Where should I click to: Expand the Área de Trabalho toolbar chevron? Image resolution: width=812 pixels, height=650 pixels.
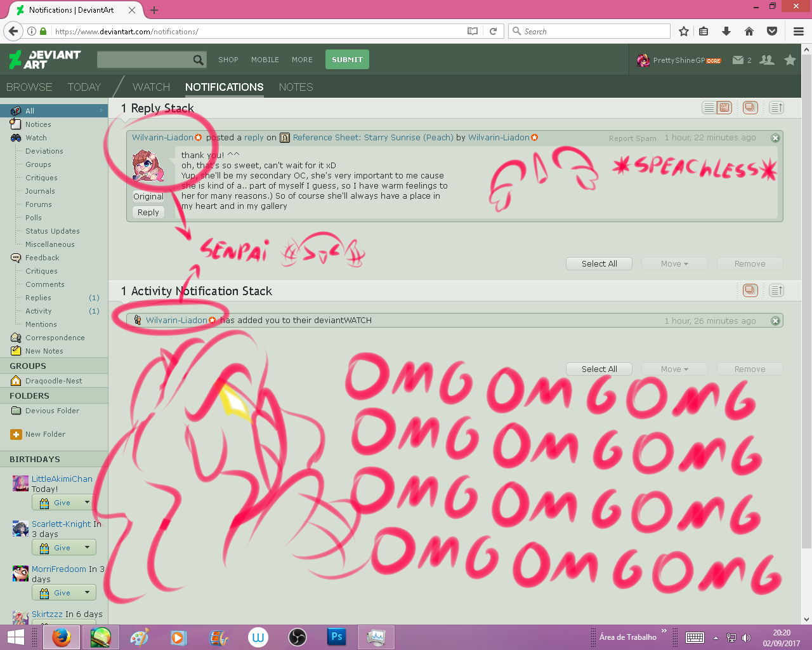point(664,631)
